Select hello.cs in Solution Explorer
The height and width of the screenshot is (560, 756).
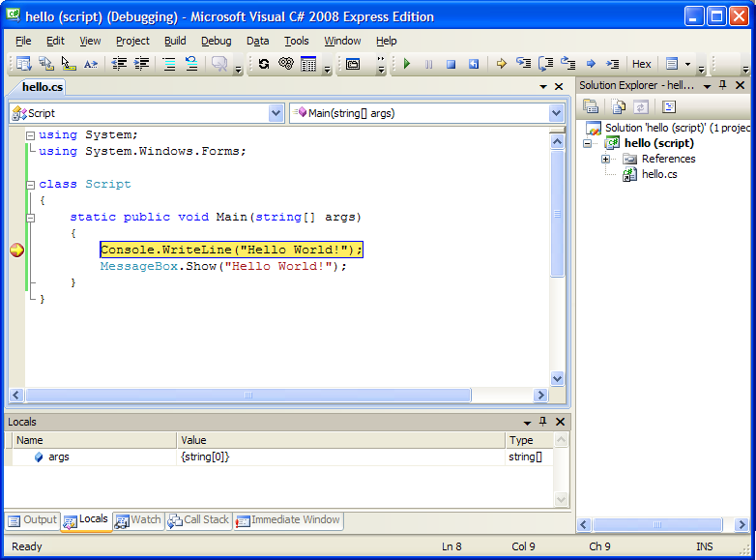[659, 175]
